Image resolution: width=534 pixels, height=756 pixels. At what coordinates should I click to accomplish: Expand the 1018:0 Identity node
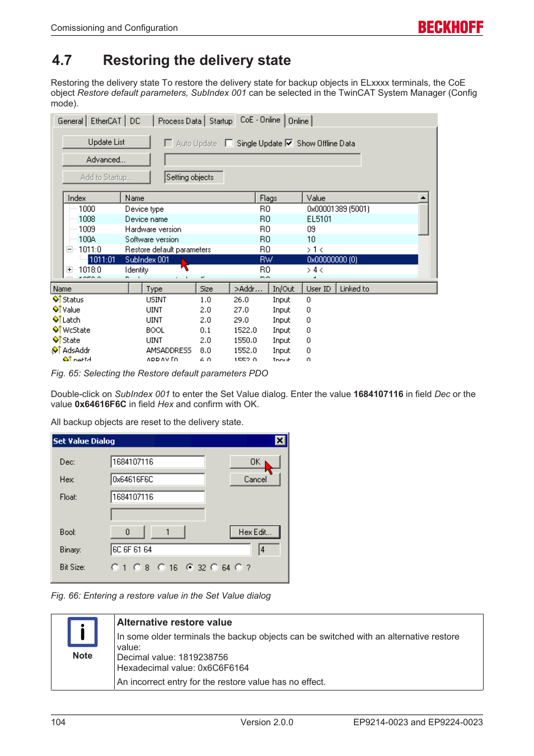pyautogui.click(x=69, y=269)
